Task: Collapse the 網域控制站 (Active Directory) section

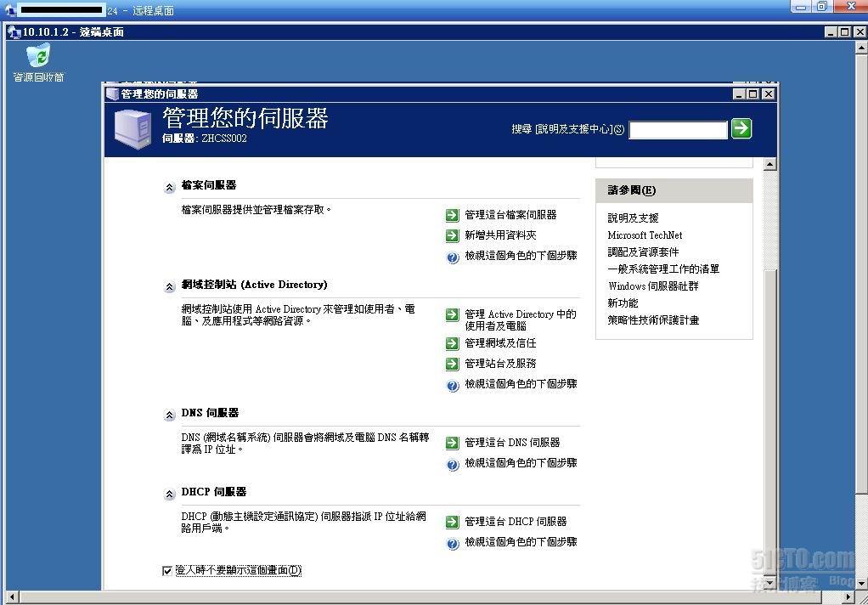Action: (169, 287)
